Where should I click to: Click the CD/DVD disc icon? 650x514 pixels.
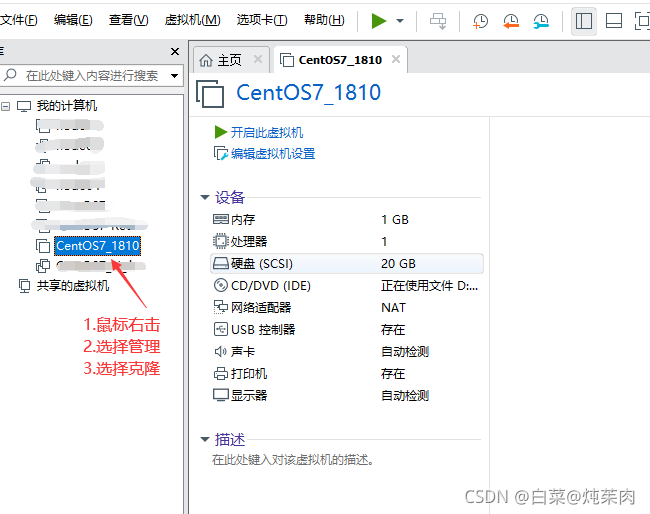[x=221, y=285]
